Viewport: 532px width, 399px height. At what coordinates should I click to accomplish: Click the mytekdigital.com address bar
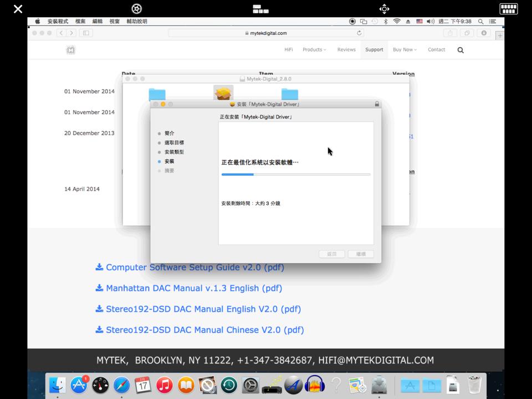(266, 33)
